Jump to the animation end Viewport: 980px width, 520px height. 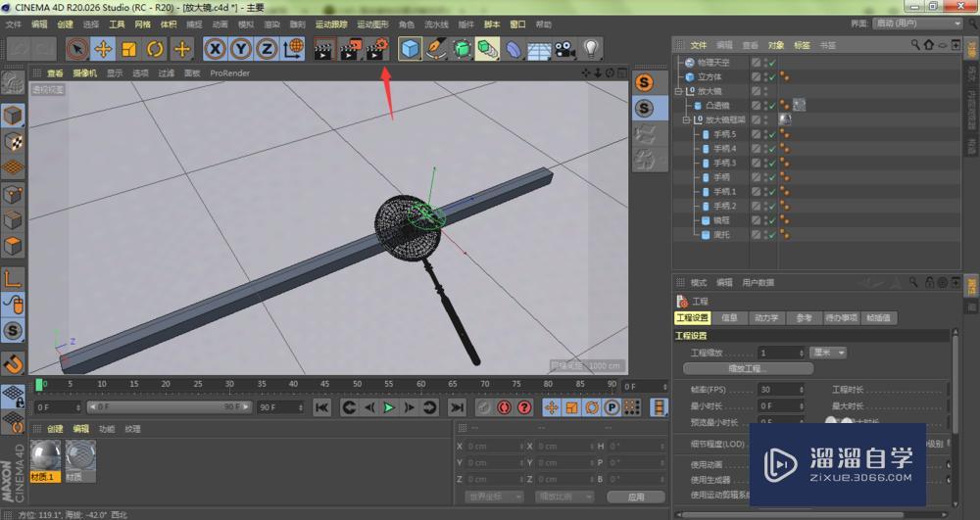[457, 407]
